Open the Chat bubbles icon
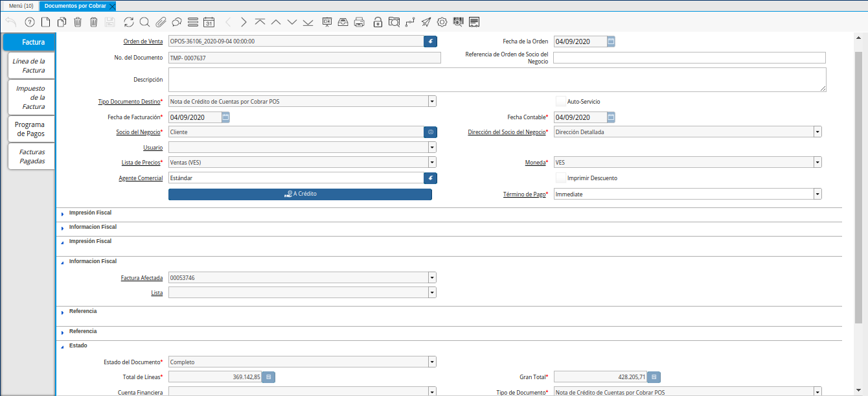868x396 pixels. pos(176,22)
